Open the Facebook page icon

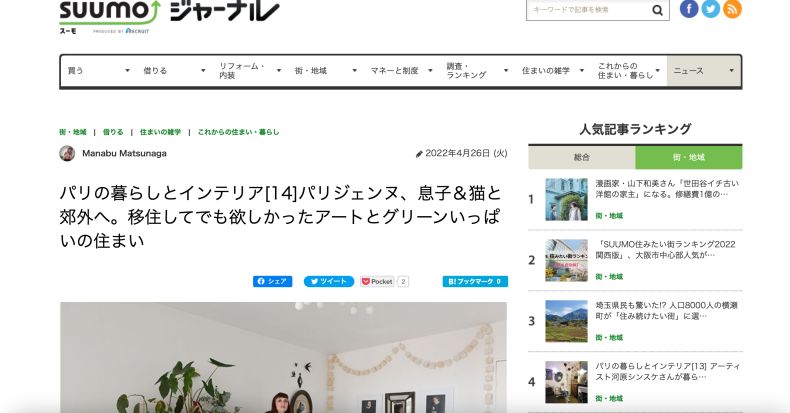(689, 9)
